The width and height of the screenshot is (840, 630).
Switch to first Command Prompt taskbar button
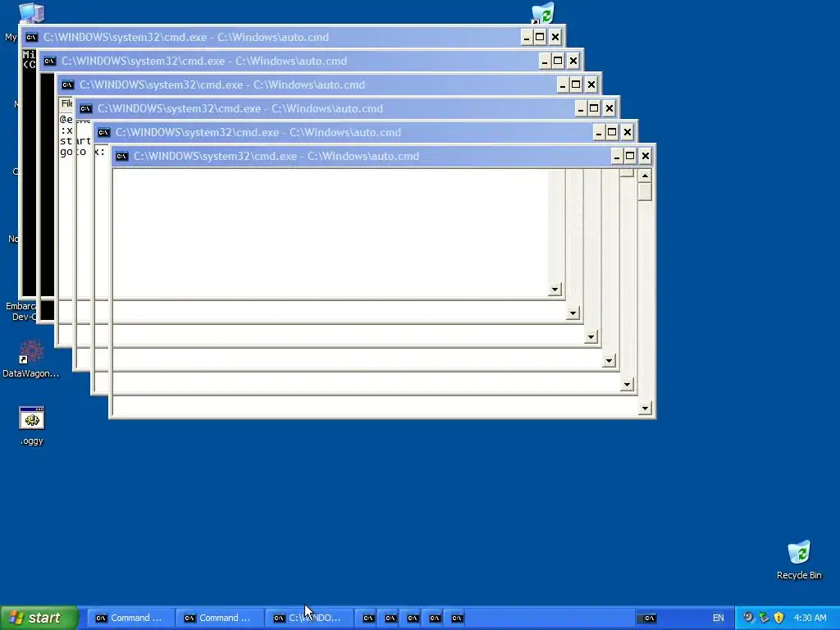click(130, 618)
